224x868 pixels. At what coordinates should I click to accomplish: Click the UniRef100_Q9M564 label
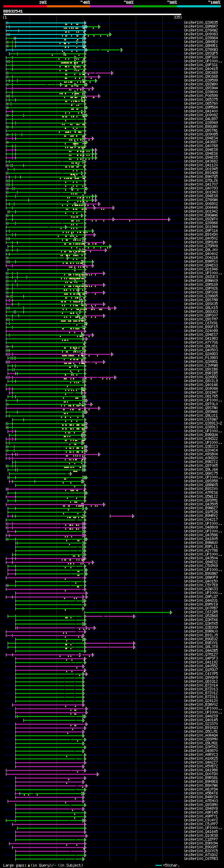(x=201, y=108)
